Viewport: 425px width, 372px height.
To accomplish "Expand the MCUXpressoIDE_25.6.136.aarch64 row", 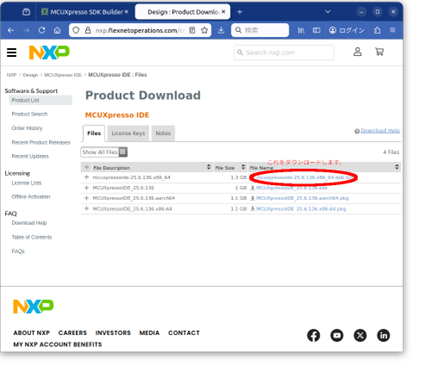I will 87,198.
